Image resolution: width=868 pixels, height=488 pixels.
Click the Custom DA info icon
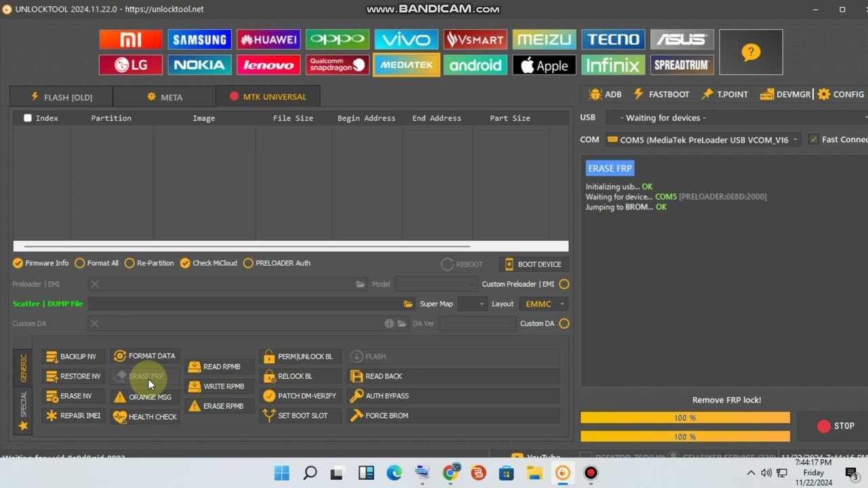[x=389, y=323]
